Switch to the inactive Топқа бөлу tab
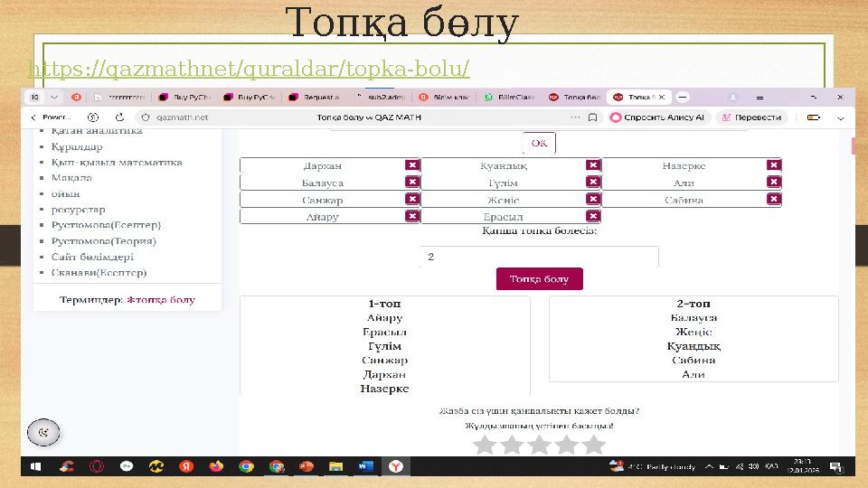The image size is (868, 488). (576, 97)
